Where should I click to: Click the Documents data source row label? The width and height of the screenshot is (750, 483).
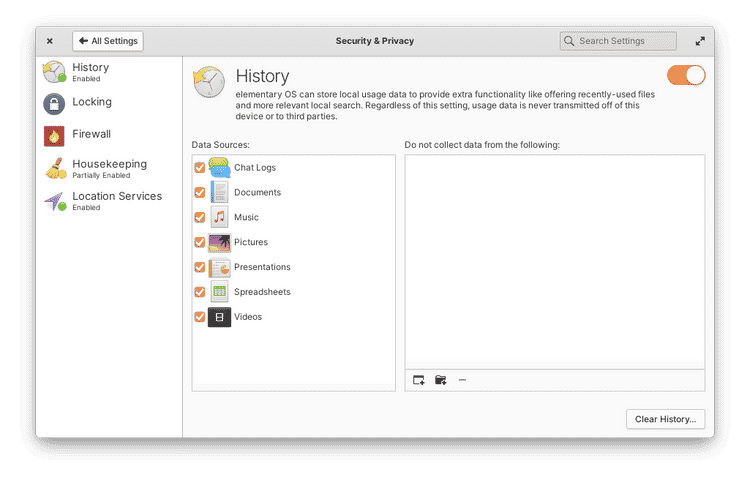(x=257, y=192)
